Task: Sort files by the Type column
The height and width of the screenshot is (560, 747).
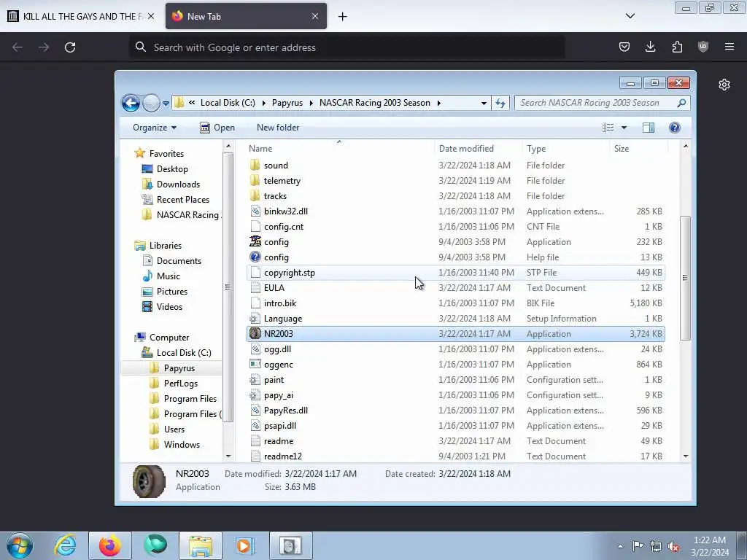Action: [x=565, y=149]
